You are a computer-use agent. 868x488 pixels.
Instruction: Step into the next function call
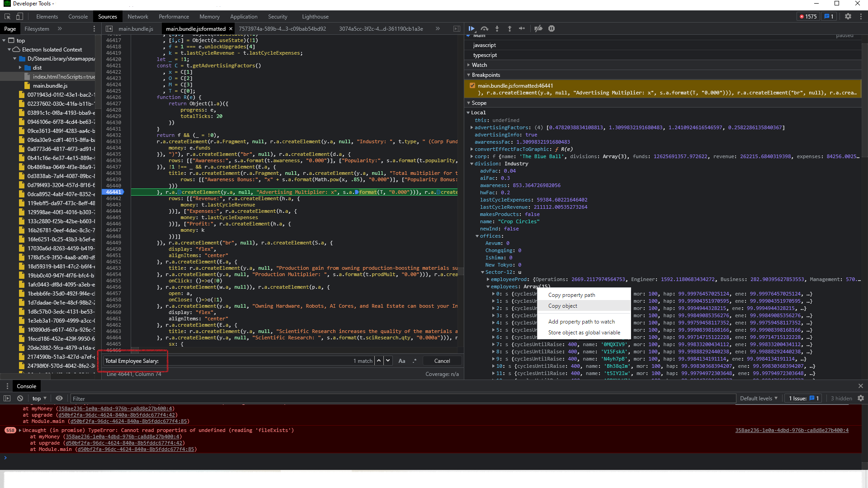pos(497,28)
